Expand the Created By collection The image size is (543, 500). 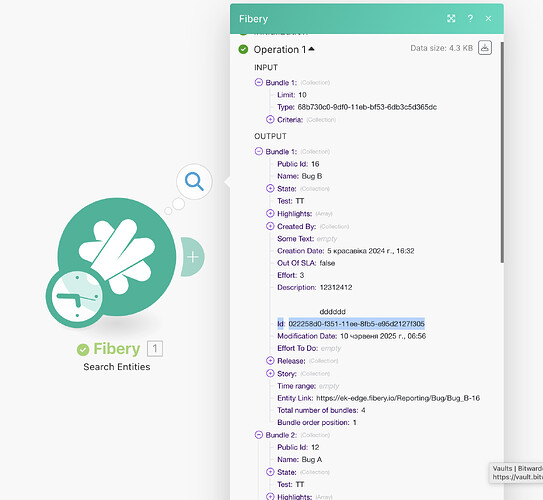(x=270, y=226)
